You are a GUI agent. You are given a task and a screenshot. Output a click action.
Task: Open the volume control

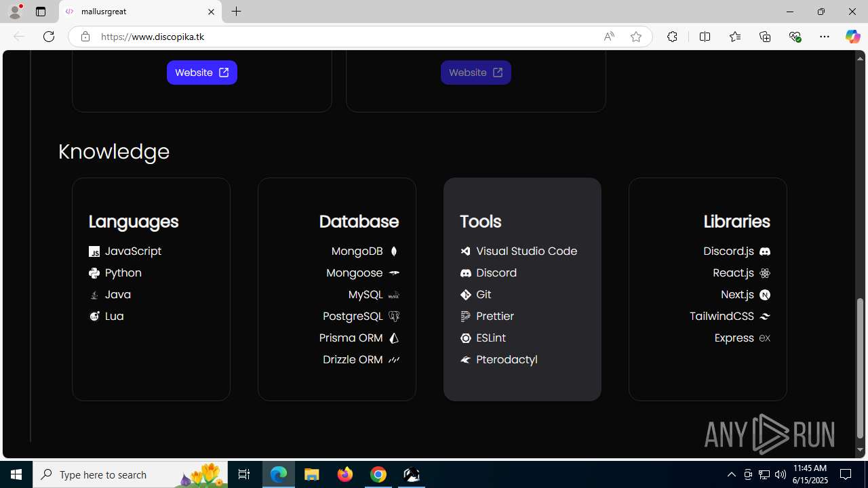coord(781,474)
